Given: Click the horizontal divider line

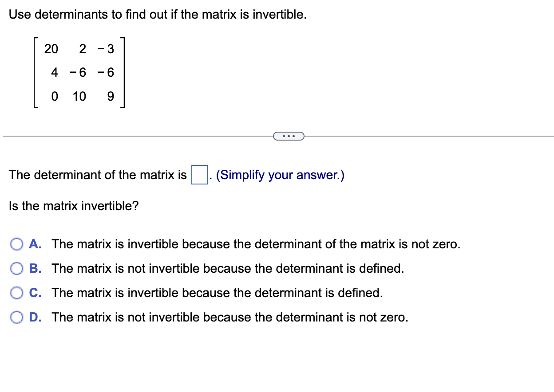Looking at the screenshot, I should [133, 136].
